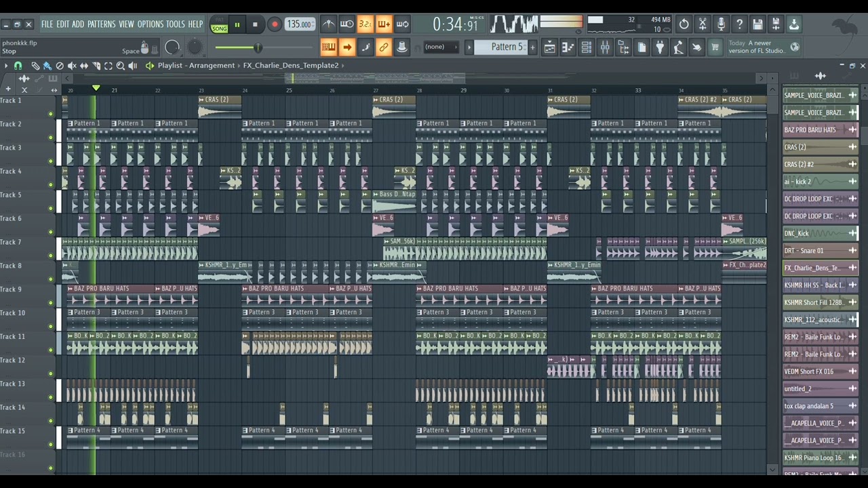
Task: Stop playback with the stop button
Action: (255, 25)
